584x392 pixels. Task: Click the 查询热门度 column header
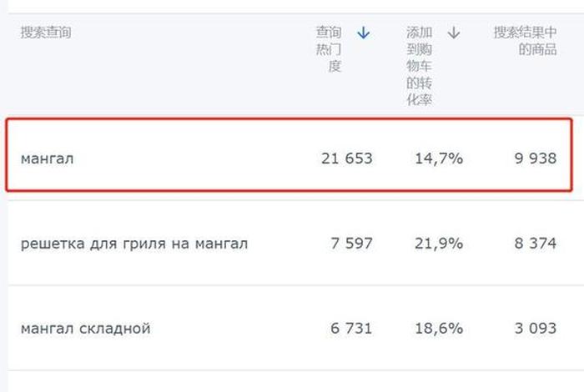329,49
